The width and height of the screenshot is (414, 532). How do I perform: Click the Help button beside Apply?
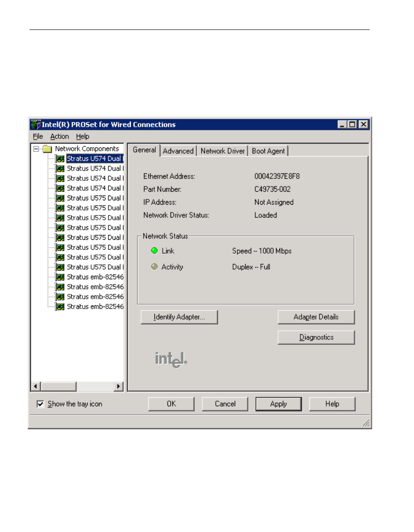[x=332, y=404]
